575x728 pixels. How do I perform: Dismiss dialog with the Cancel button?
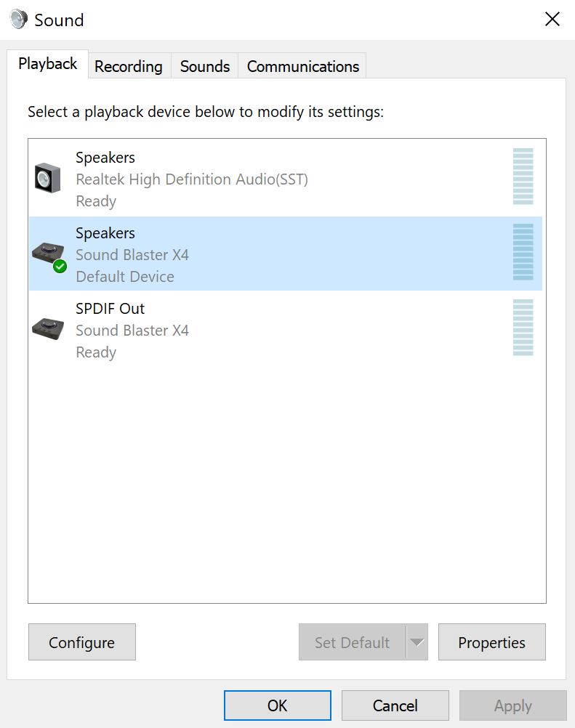[x=395, y=705]
